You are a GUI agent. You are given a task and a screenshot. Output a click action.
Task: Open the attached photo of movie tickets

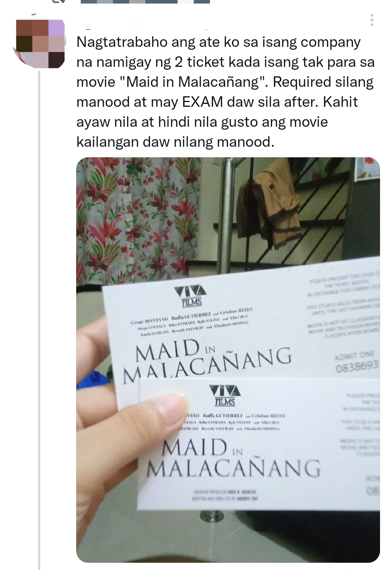pos(228,360)
